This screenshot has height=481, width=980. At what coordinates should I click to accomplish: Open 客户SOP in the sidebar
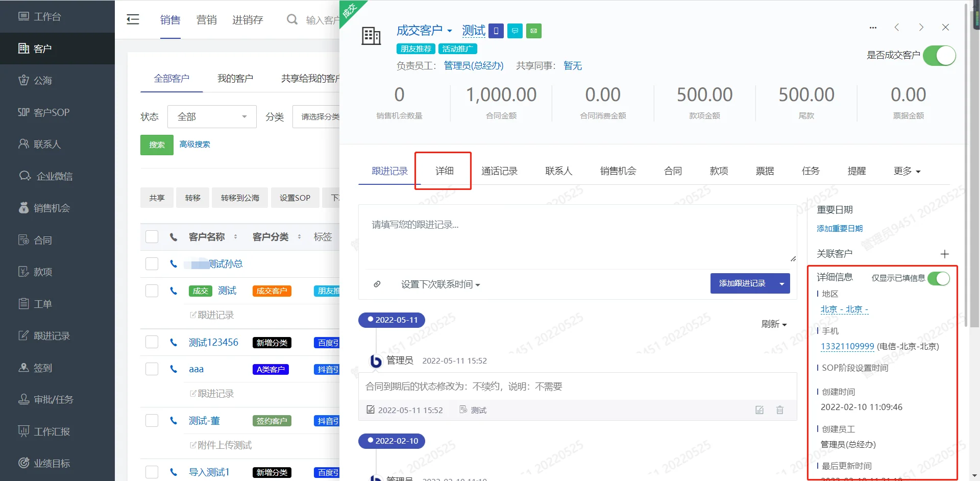pyautogui.click(x=57, y=112)
